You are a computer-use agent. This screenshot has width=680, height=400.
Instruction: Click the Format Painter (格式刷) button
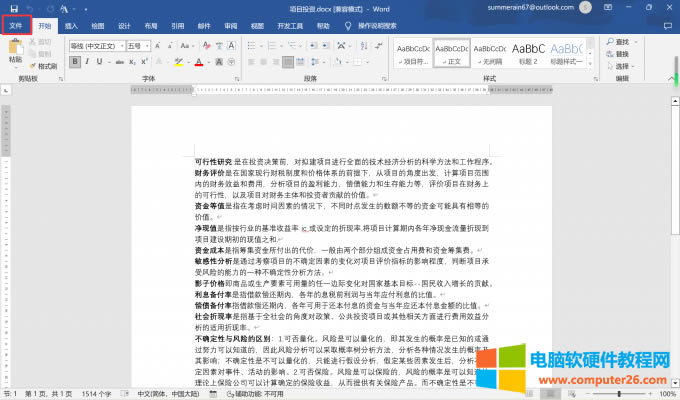point(46,66)
